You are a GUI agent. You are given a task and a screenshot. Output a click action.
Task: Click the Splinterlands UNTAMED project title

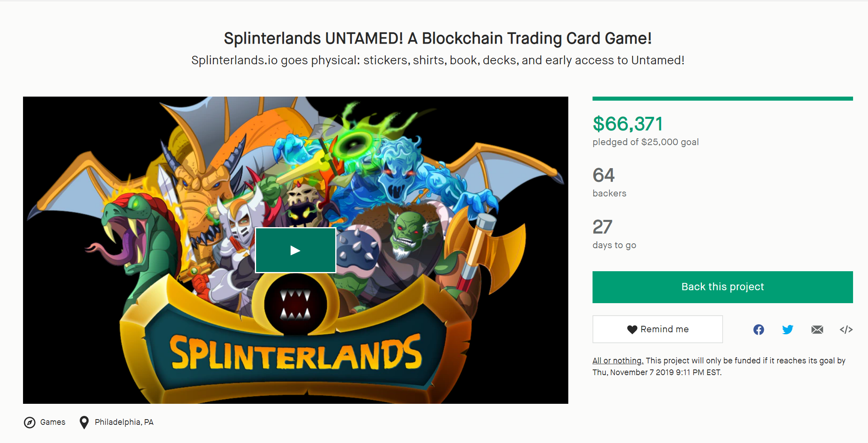437,38
